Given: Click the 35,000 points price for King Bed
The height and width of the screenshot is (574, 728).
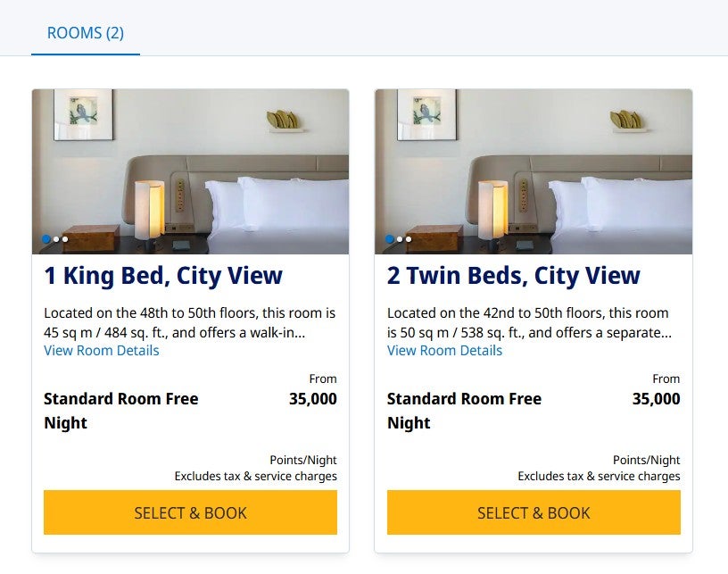Looking at the screenshot, I should pos(313,399).
